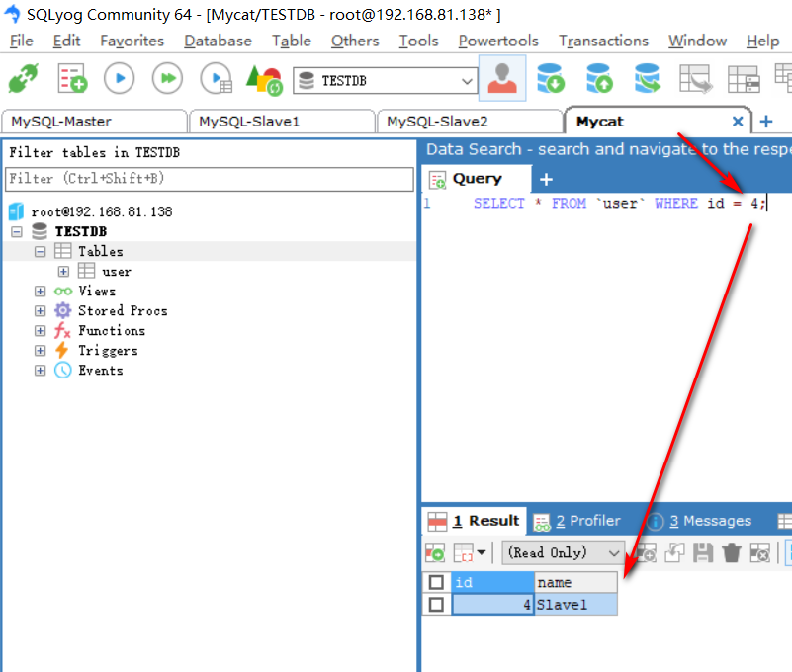The width and height of the screenshot is (792, 672).
Task: Expand the Stored Procs folder
Action: coord(40,311)
